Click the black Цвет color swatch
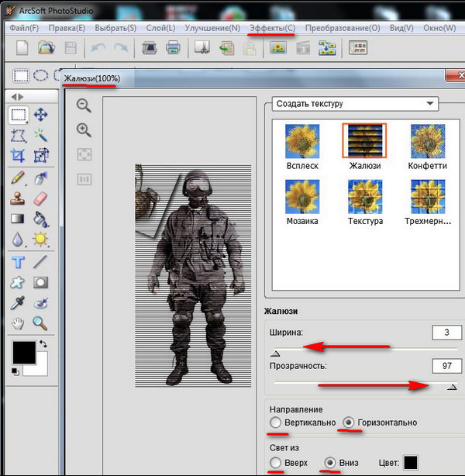 pyautogui.click(x=411, y=463)
